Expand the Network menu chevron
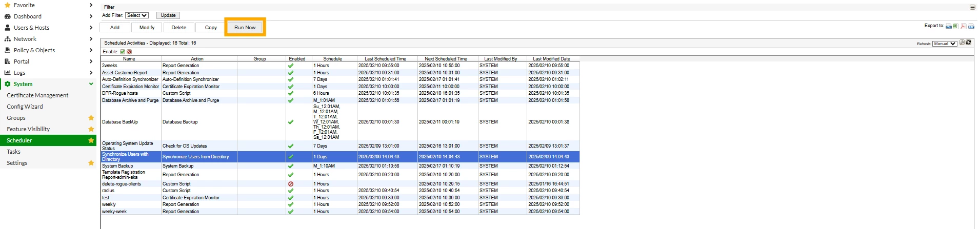Image resolution: width=980 pixels, height=229 pixels. 91,39
